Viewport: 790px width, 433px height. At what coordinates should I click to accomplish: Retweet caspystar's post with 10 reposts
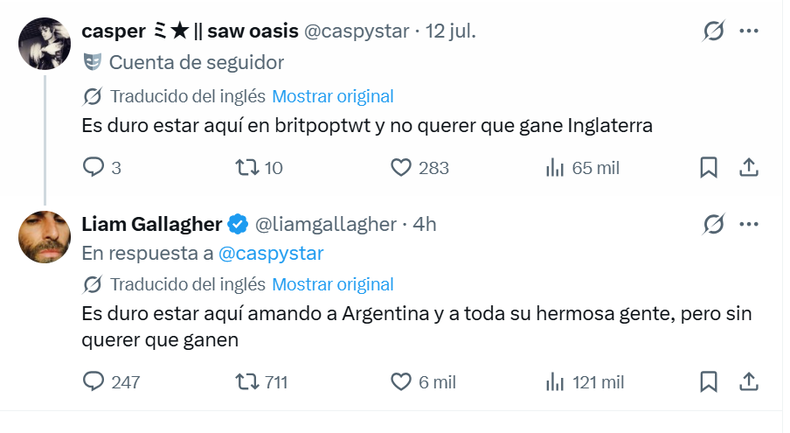pyautogui.click(x=259, y=167)
